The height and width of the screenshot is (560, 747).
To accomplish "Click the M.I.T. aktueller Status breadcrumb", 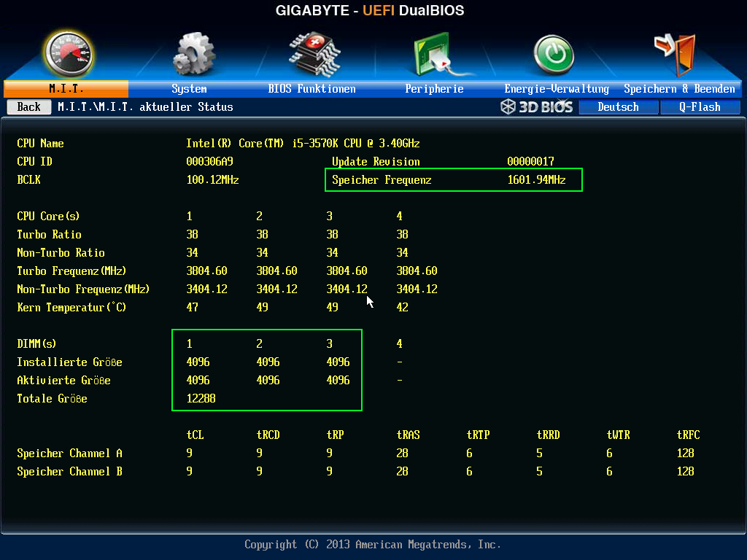I will tap(145, 107).
